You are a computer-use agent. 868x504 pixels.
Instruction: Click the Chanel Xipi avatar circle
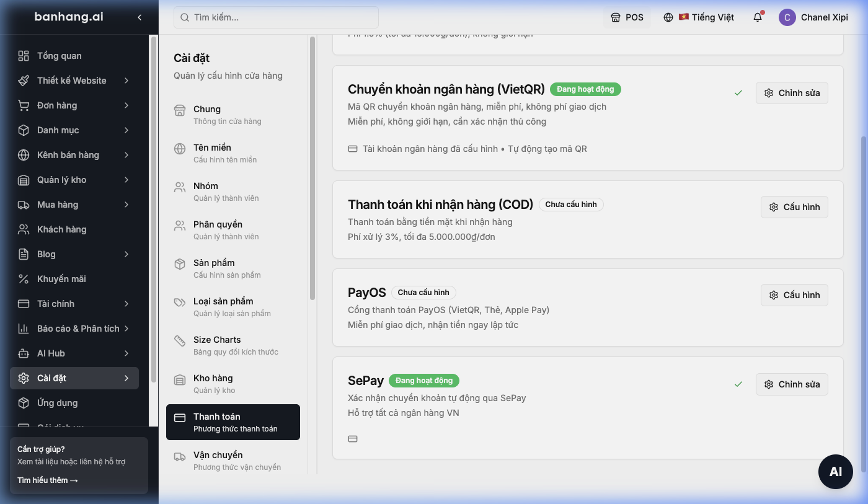pos(787,17)
